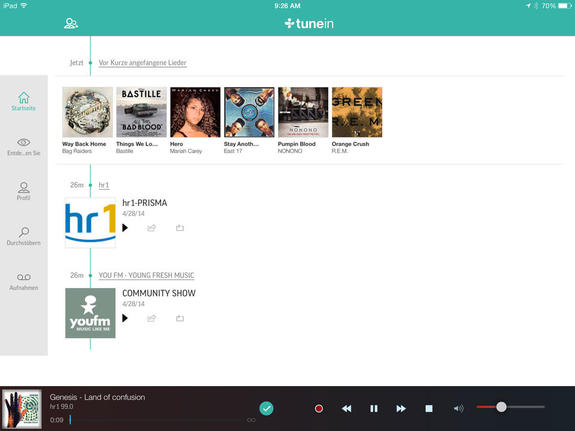Rewind using the player bar button

347,408
